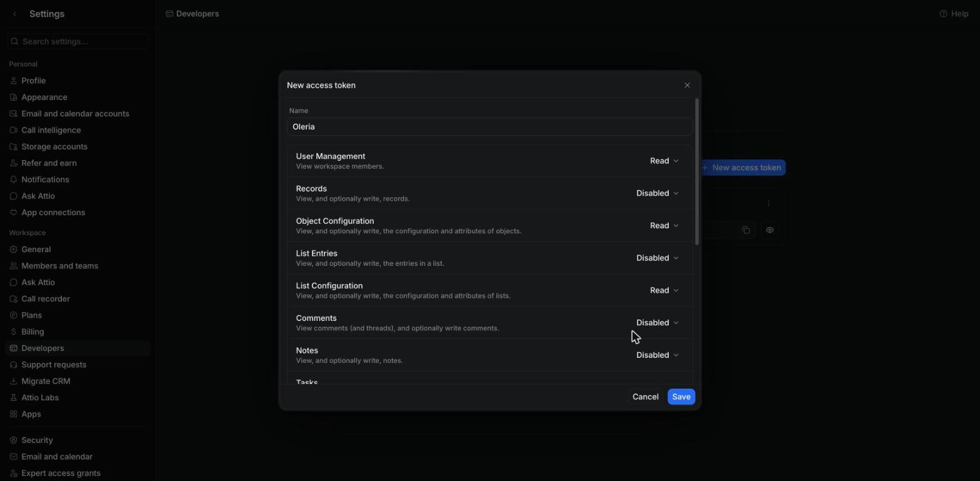This screenshot has height=481, width=980.
Task: Toggle token visibility eye icon
Action: point(770,230)
